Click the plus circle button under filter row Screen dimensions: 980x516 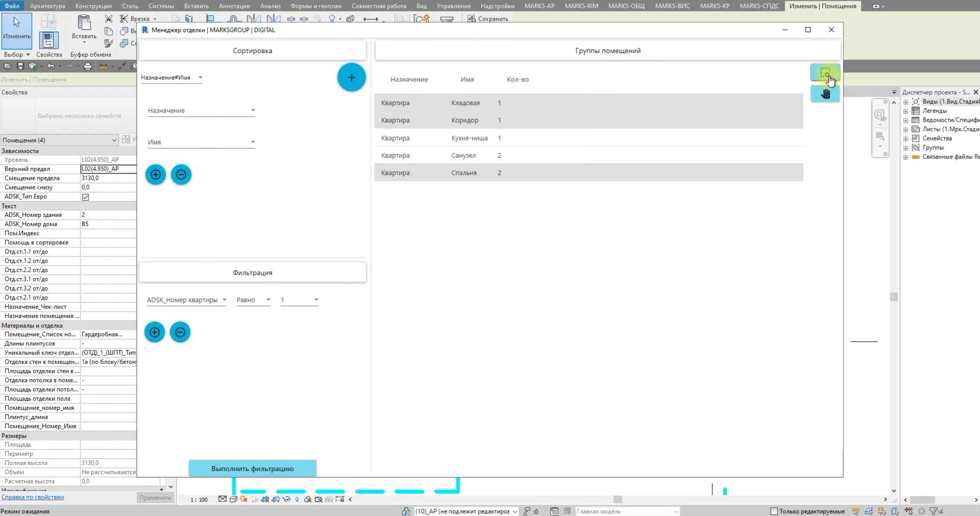point(155,332)
